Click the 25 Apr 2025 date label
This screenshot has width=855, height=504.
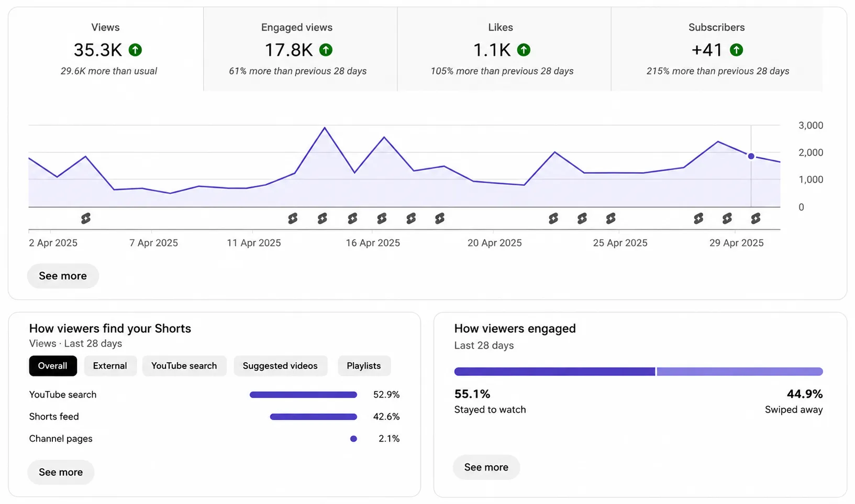pos(620,243)
